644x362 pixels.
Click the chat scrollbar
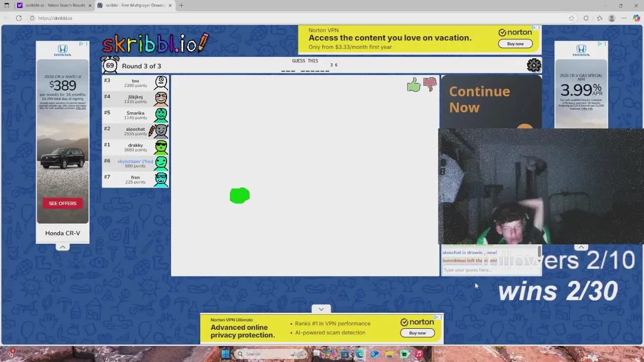click(x=539, y=251)
